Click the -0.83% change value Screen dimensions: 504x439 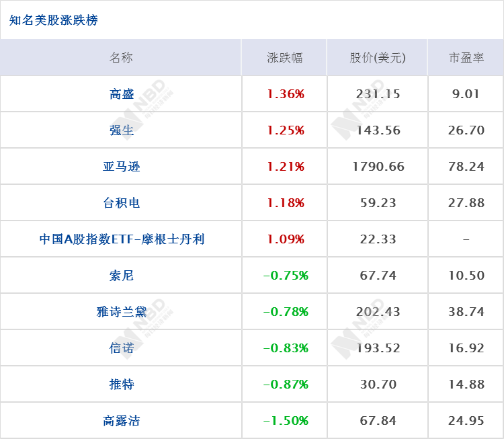click(x=286, y=348)
